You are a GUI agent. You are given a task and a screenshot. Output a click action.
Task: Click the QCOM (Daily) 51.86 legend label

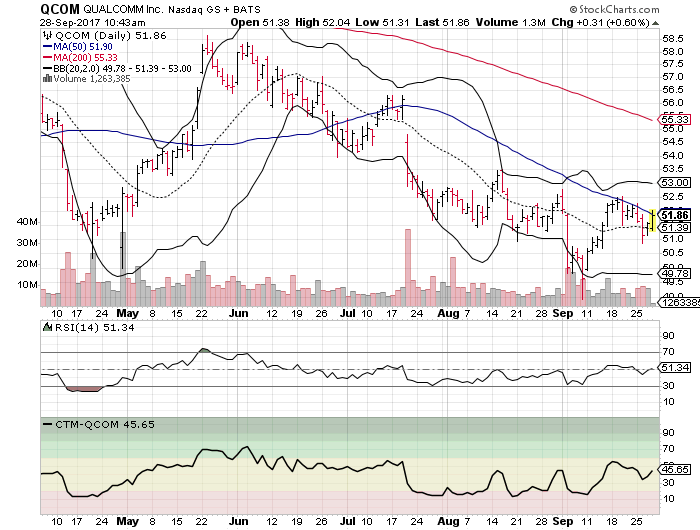110,36
